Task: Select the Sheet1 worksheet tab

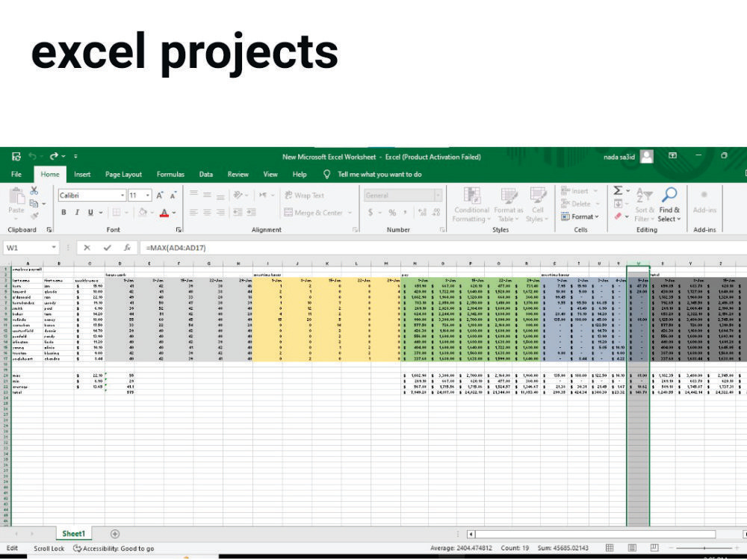Action: coord(73,533)
